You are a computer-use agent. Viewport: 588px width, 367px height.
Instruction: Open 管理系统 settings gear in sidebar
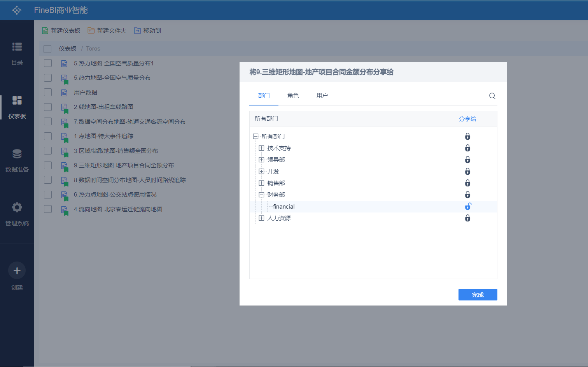pos(17,207)
